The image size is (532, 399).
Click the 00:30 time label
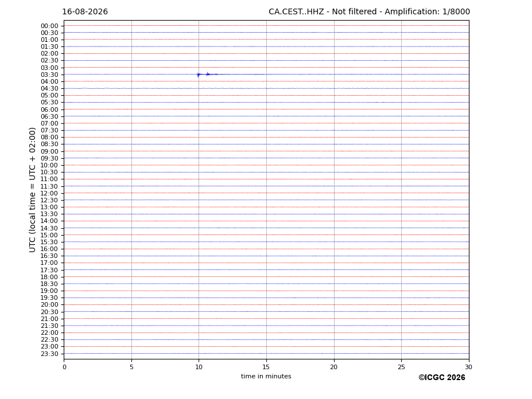click(x=49, y=33)
